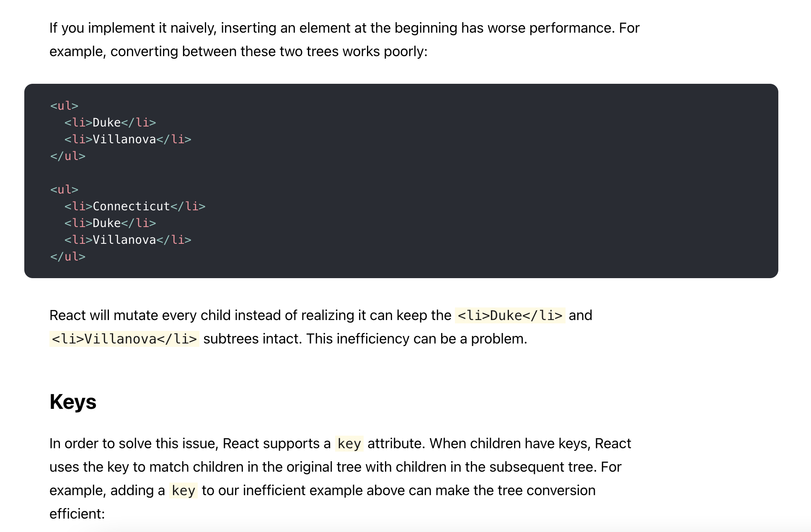The image size is (811, 532).
Task: Click the first closing </ul> tag in code
Action: click(x=67, y=156)
